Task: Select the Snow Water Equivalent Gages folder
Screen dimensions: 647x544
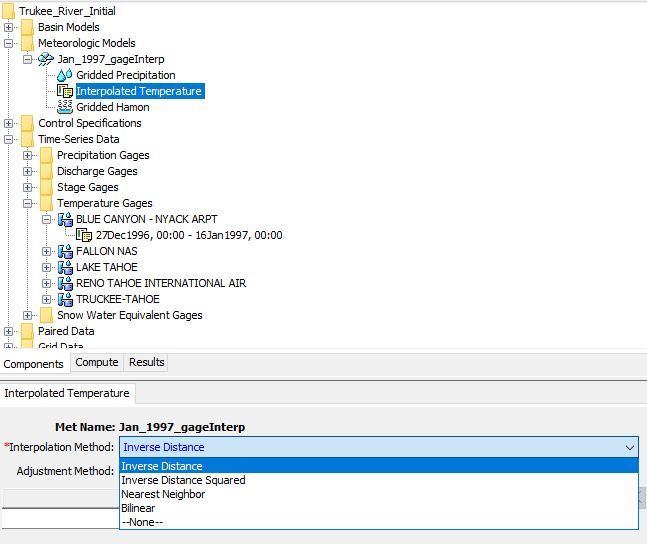Action: [129, 315]
